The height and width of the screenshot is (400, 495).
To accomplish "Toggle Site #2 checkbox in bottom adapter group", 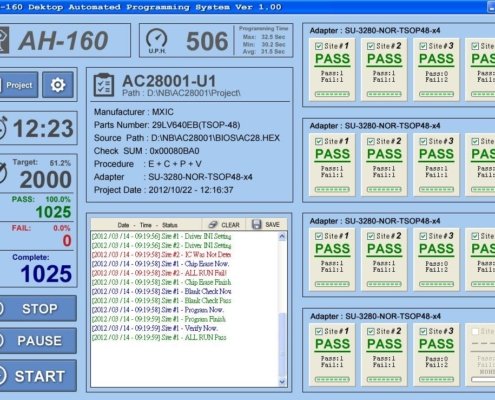I will tap(371, 331).
